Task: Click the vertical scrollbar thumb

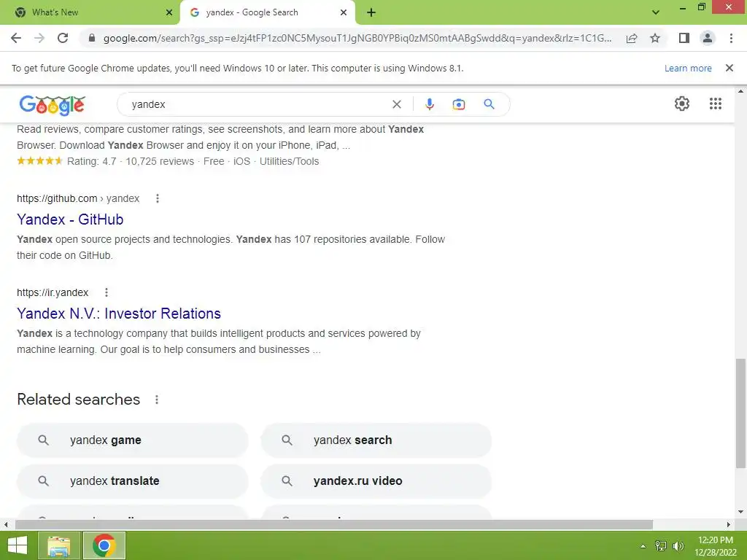Action: (x=740, y=413)
